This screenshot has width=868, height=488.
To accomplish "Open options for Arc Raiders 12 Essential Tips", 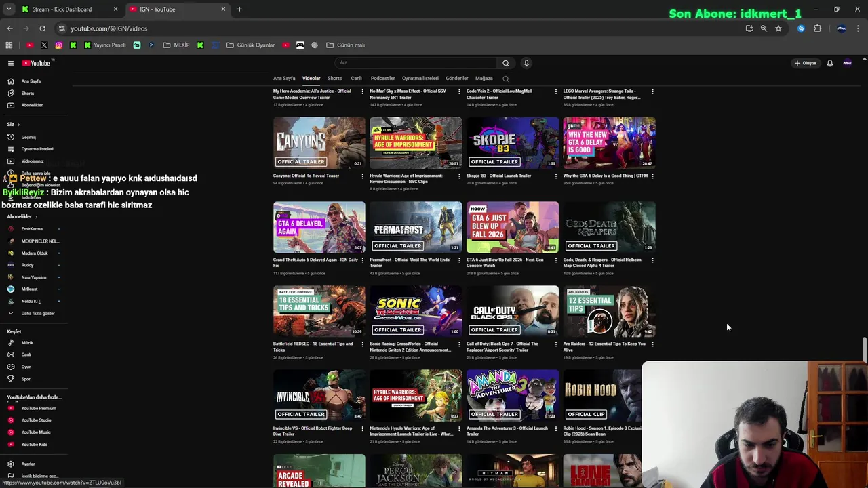I will (x=652, y=344).
